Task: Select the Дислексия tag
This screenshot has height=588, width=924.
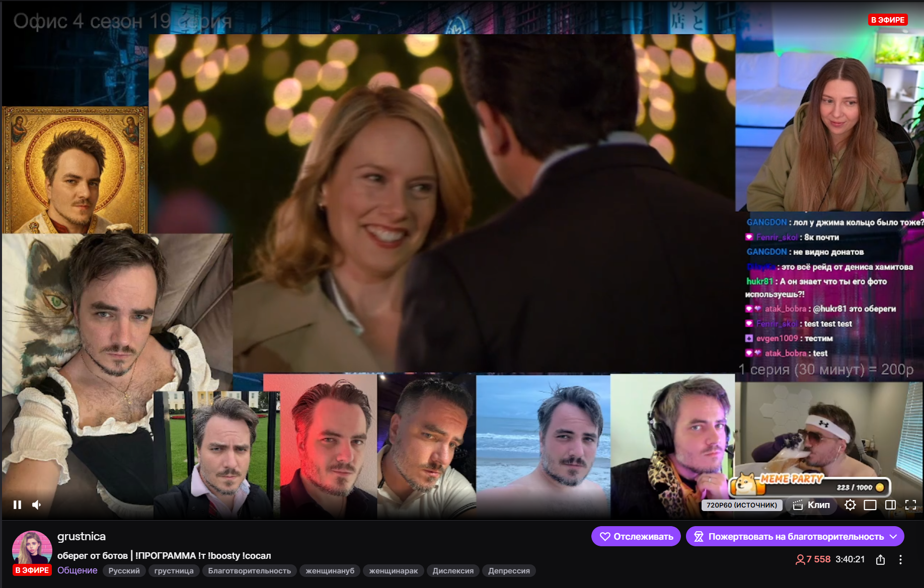Action: (453, 570)
